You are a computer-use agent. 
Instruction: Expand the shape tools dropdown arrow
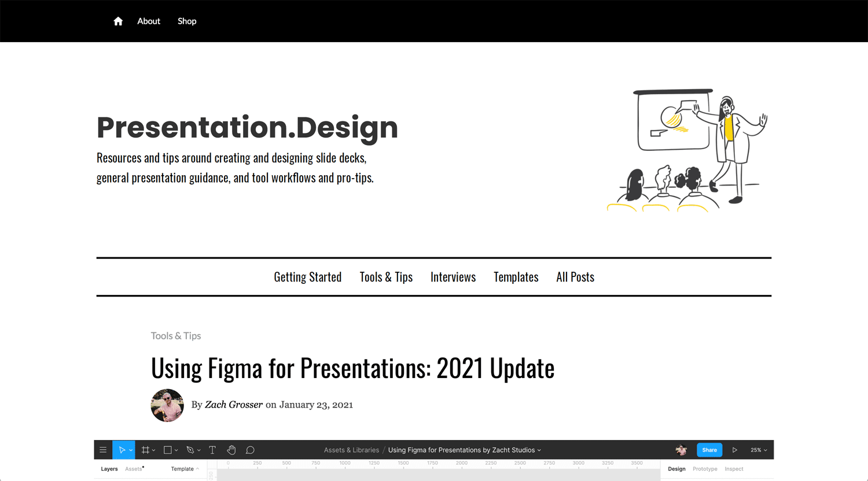pyautogui.click(x=176, y=450)
